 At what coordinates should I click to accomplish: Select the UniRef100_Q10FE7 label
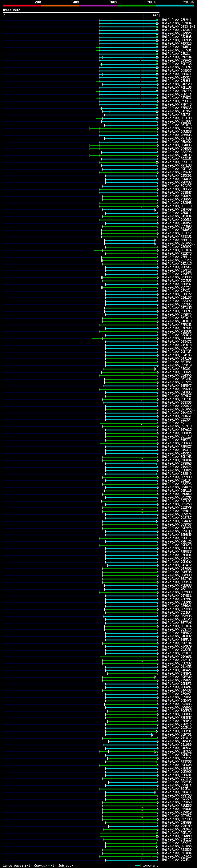coord(176,271)
